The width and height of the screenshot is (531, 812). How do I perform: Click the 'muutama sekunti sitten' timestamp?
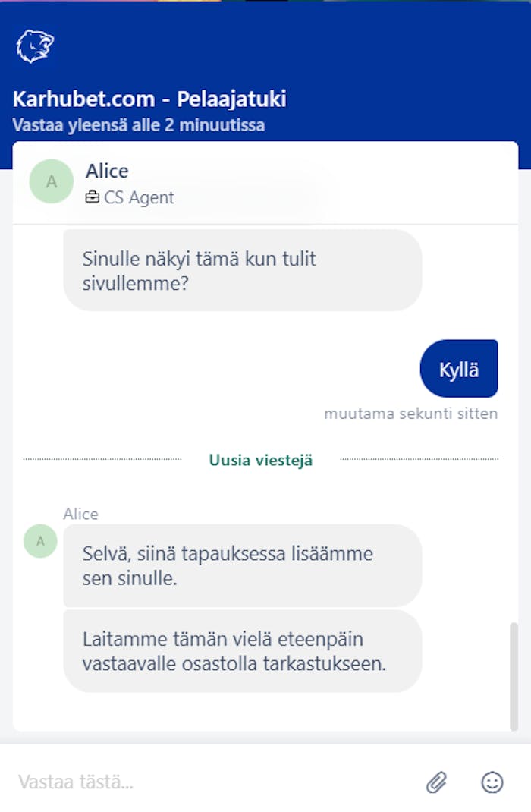pyautogui.click(x=410, y=414)
